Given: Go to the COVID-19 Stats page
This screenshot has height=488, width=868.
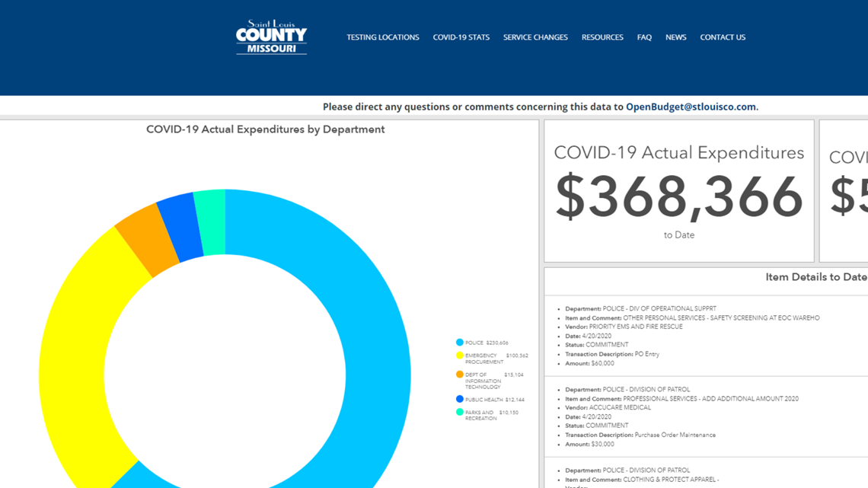Looking at the screenshot, I should click(x=461, y=37).
